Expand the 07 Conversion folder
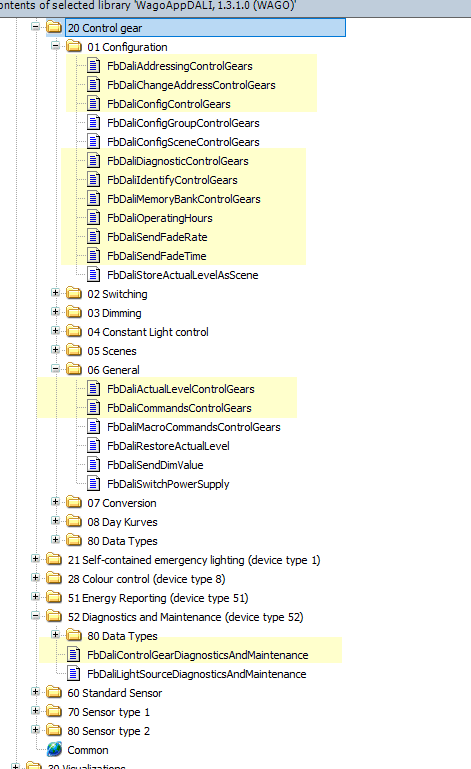 (55, 502)
